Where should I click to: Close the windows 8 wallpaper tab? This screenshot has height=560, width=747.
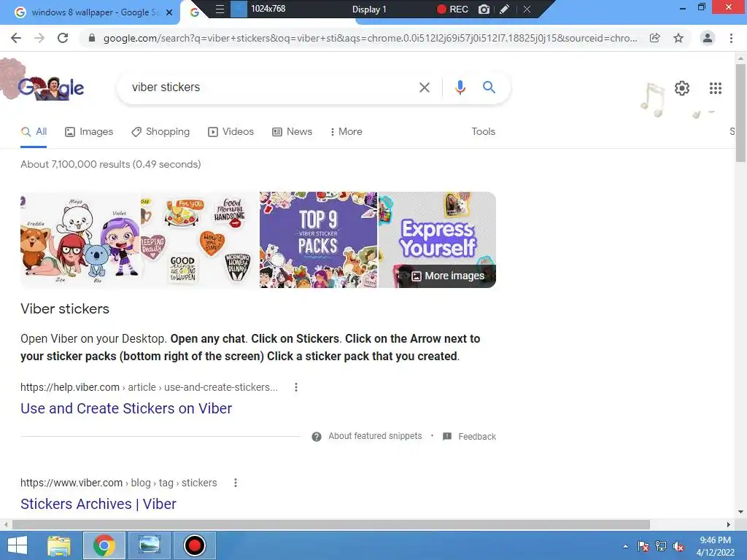click(169, 12)
